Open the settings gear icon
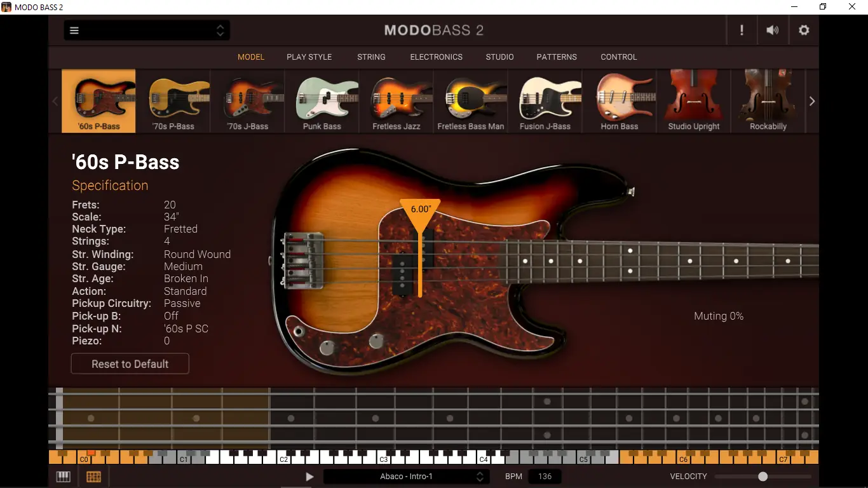Image resolution: width=868 pixels, height=488 pixels. pos(804,30)
